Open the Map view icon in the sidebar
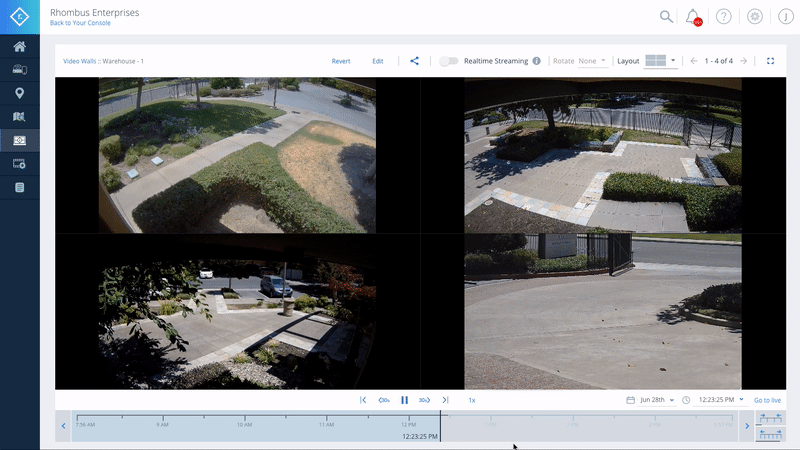Viewport: 800px width, 450px height. pyautogui.click(x=19, y=117)
